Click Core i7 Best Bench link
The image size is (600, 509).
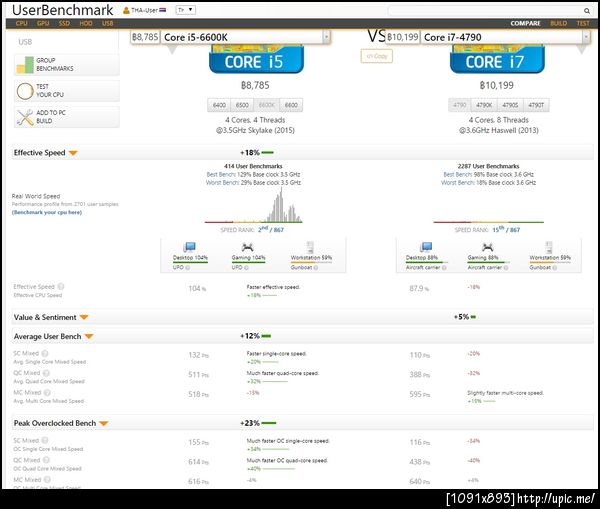click(x=457, y=175)
